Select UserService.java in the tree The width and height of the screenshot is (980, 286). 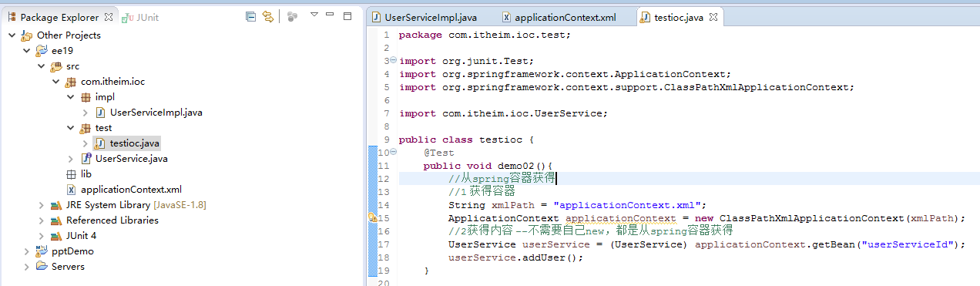coord(131,159)
